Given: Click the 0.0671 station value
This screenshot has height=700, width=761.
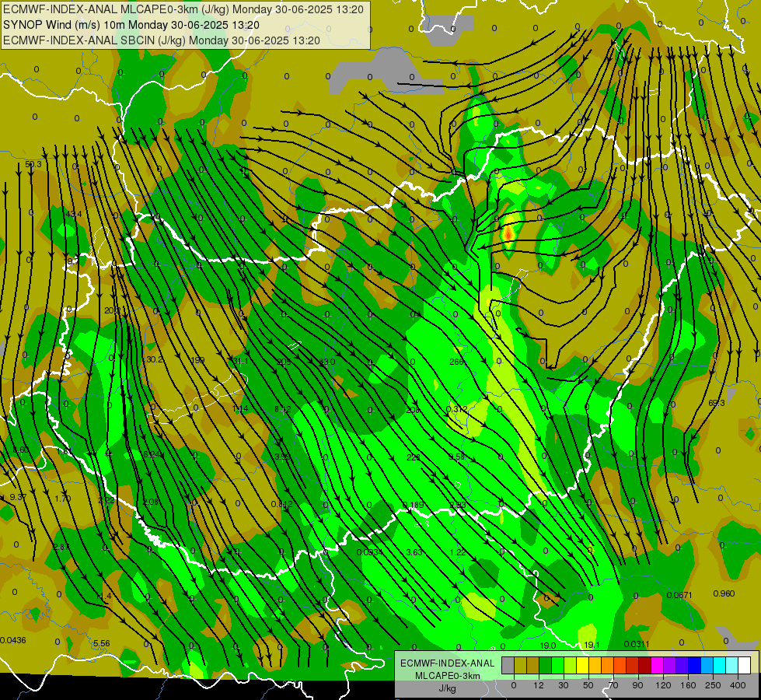Looking at the screenshot, I should (x=679, y=595).
